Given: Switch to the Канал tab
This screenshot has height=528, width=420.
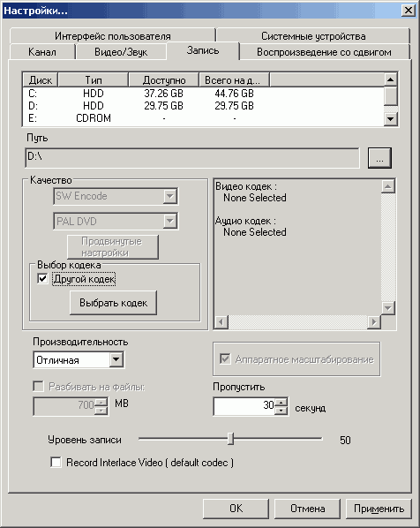Looking at the screenshot, I should pyautogui.click(x=42, y=52).
